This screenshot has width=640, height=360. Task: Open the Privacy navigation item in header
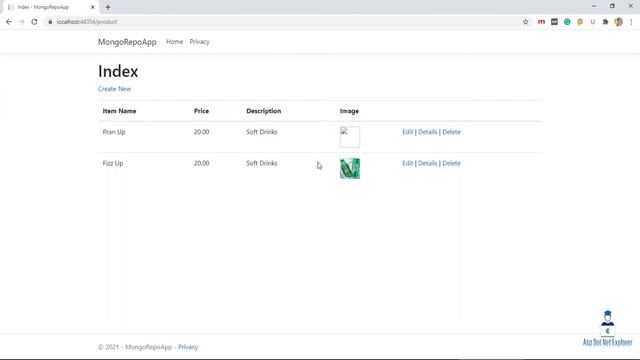(199, 42)
